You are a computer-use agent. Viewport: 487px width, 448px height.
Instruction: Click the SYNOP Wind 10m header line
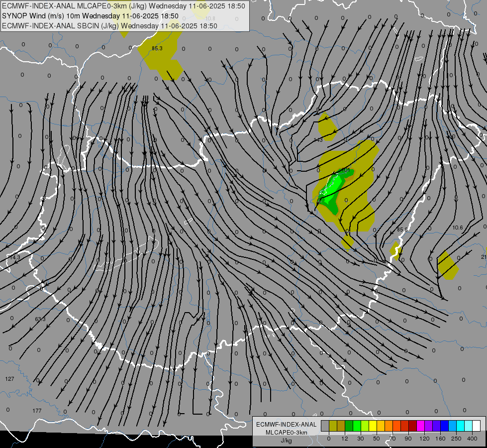[90, 16]
